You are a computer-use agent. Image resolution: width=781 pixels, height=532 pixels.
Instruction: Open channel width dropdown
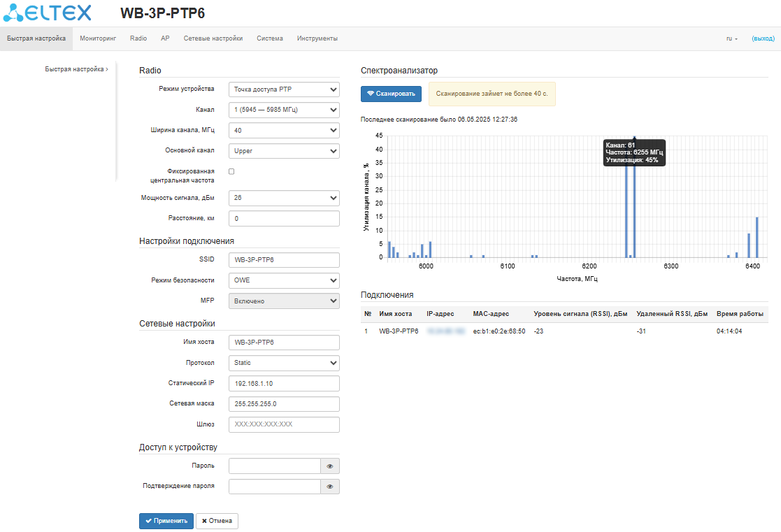(x=283, y=130)
